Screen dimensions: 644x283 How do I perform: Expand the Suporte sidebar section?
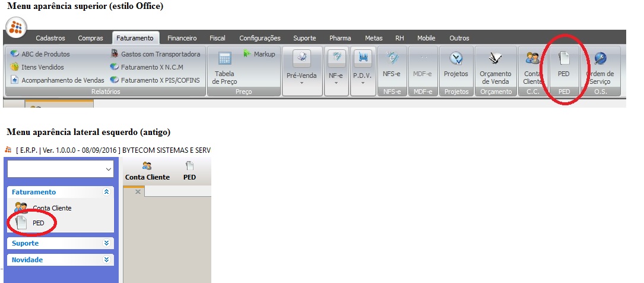click(106, 243)
